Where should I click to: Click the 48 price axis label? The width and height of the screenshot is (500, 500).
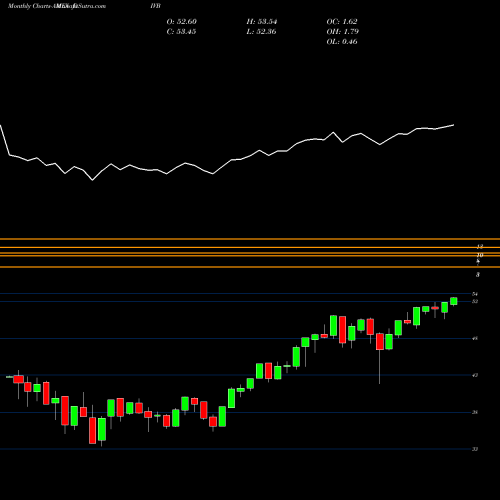pos(475,338)
